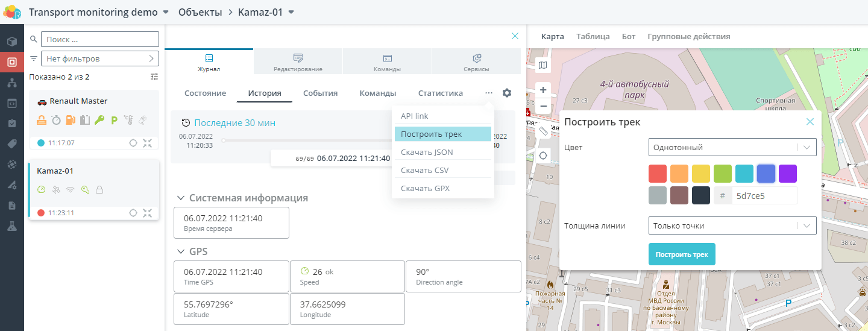Open the Групповые действия tab

(689, 36)
